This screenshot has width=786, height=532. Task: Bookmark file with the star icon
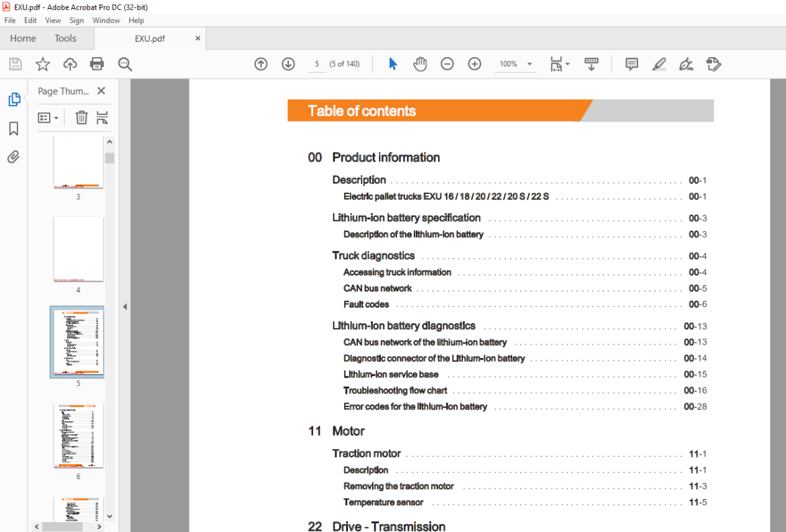(42, 64)
